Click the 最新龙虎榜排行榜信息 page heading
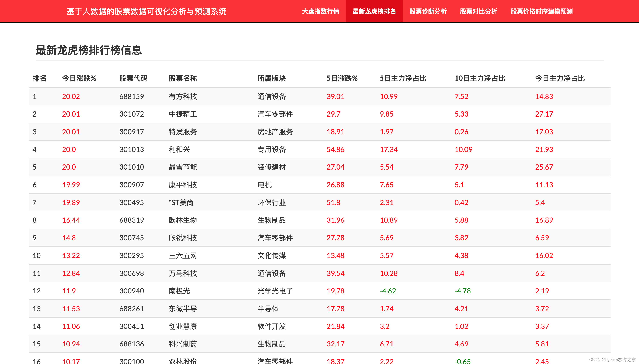 (89, 50)
